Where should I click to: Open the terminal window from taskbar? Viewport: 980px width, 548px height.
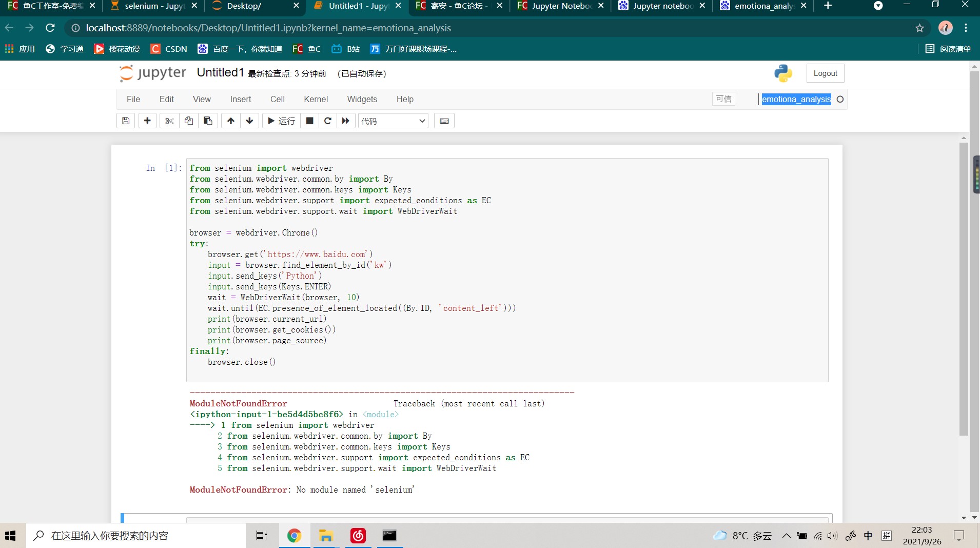click(389, 536)
